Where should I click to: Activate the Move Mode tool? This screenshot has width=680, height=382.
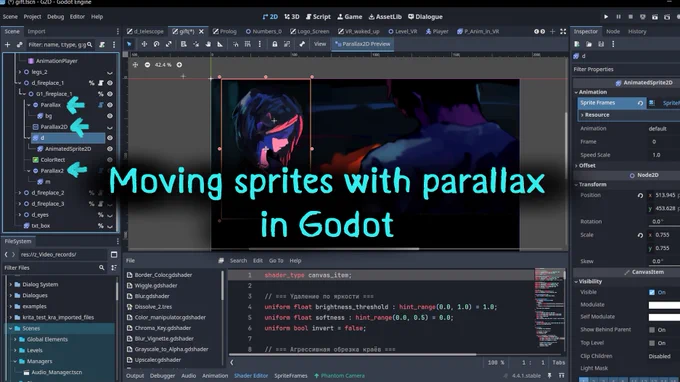tap(144, 44)
